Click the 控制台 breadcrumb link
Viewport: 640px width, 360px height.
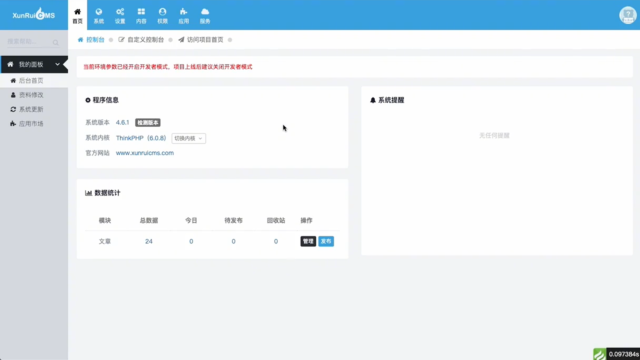pos(95,40)
